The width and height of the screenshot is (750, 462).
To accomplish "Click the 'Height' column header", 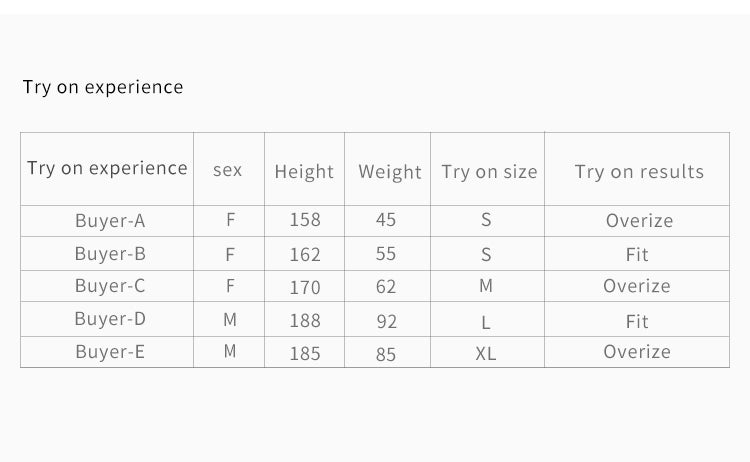I will point(304,172).
